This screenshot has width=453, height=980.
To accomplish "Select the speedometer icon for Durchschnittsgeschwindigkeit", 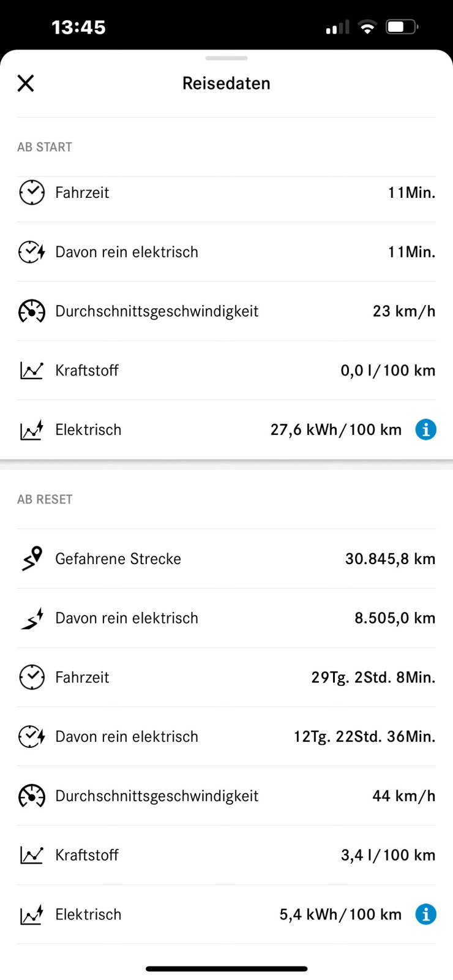I will pyautogui.click(x=32, y=311).
